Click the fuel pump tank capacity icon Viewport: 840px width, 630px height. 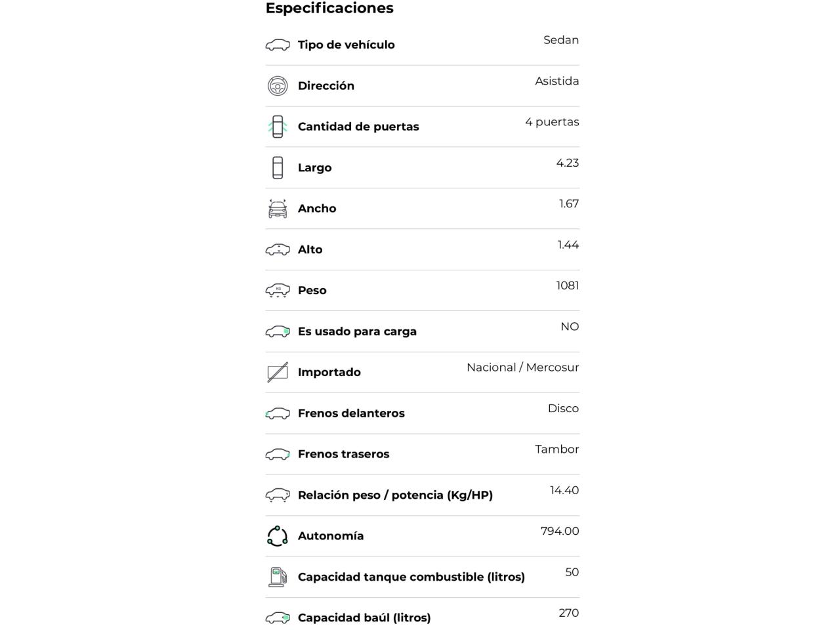(x=278, y=577)
